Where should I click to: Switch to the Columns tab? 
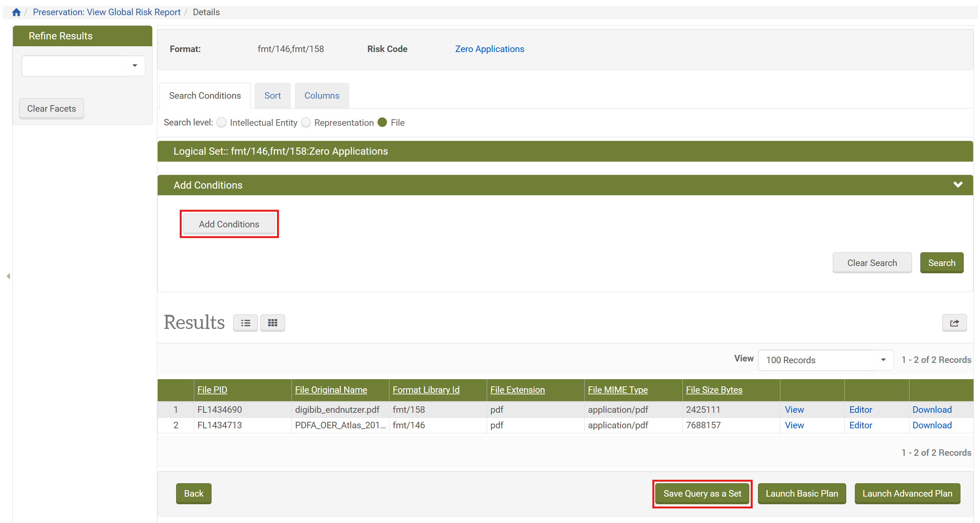pyautogui.click(x=321, y=95)
